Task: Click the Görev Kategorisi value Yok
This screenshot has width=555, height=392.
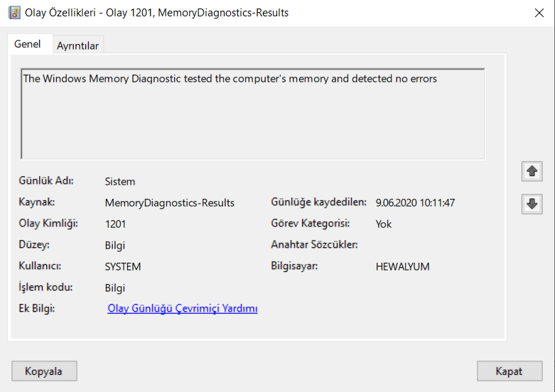Action: [x=384, y=224]
